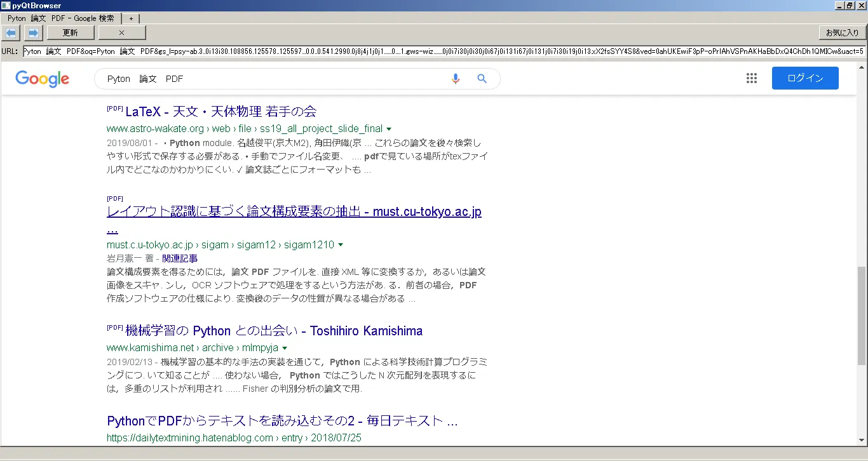Open the new tab with + button

(x=131, y=18)
